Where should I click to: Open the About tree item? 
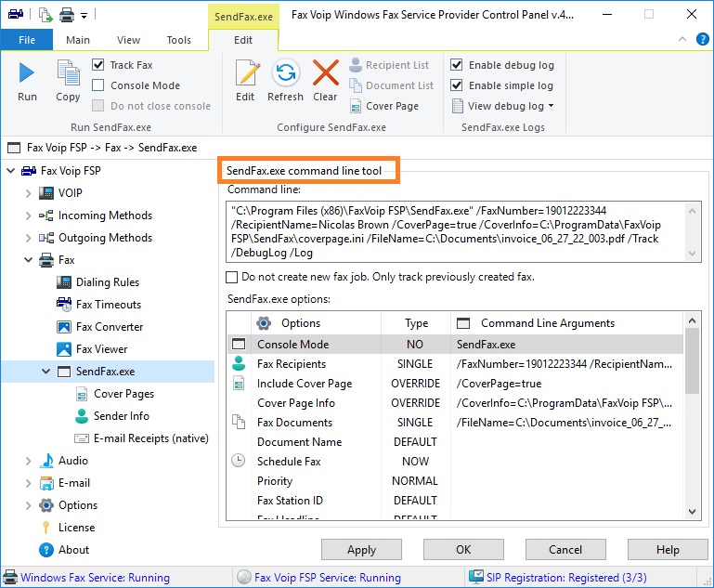tap(73, 550)
